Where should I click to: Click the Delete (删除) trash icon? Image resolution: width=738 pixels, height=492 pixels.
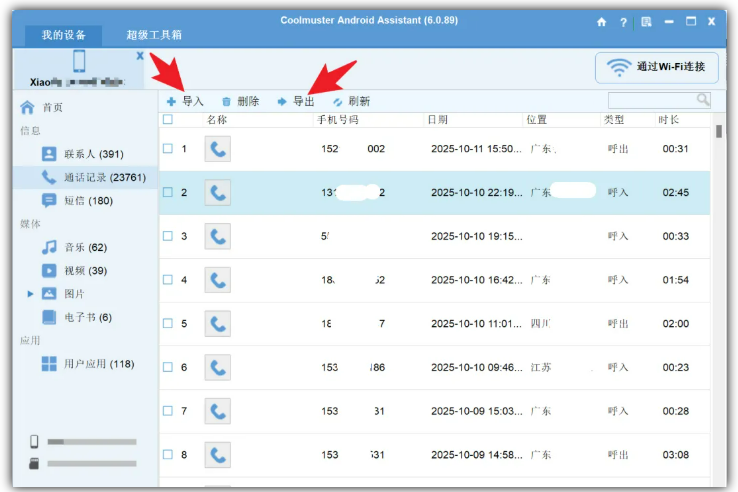[226, 101]
